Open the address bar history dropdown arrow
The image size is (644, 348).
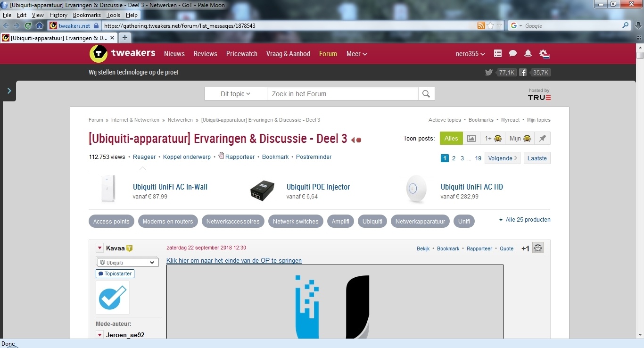tap(500, 25)
